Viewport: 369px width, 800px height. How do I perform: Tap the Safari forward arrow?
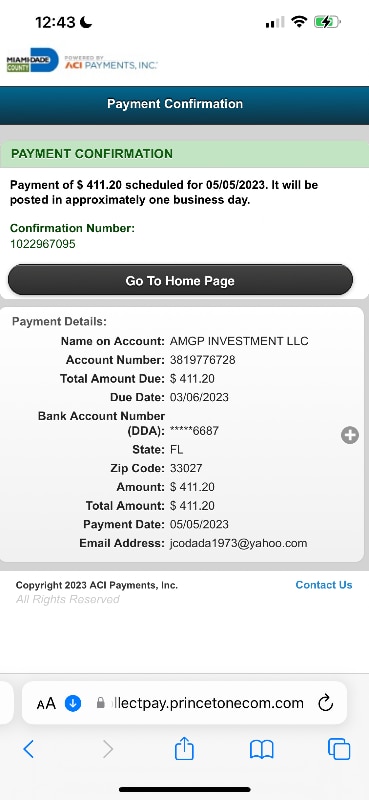[x=108, y=749]
